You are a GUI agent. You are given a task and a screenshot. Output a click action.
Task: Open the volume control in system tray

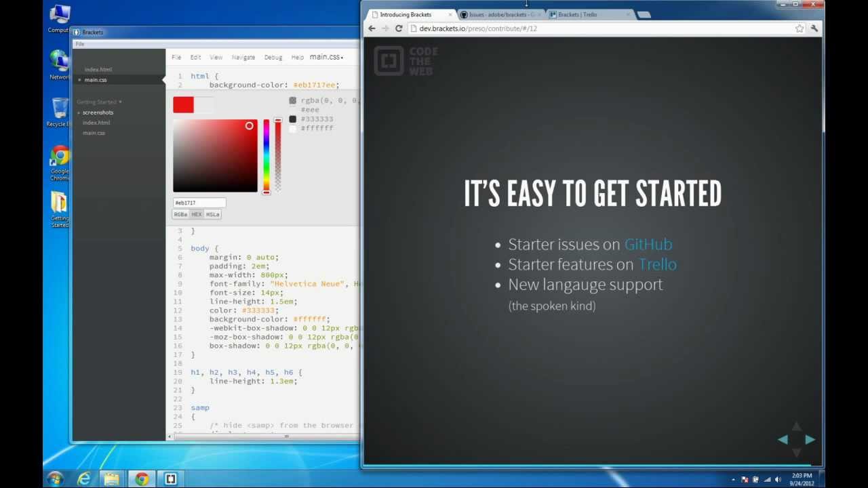coord(777,479)
